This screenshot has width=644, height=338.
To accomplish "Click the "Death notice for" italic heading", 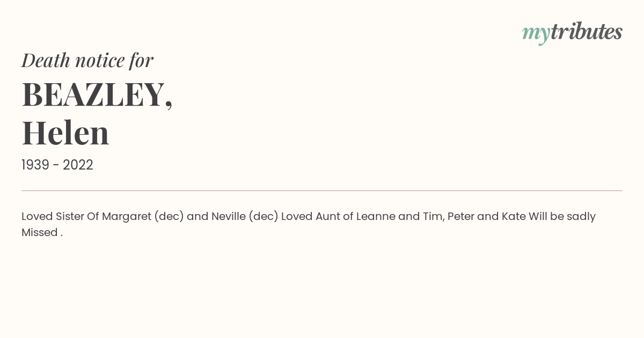I will click(87, 60).
